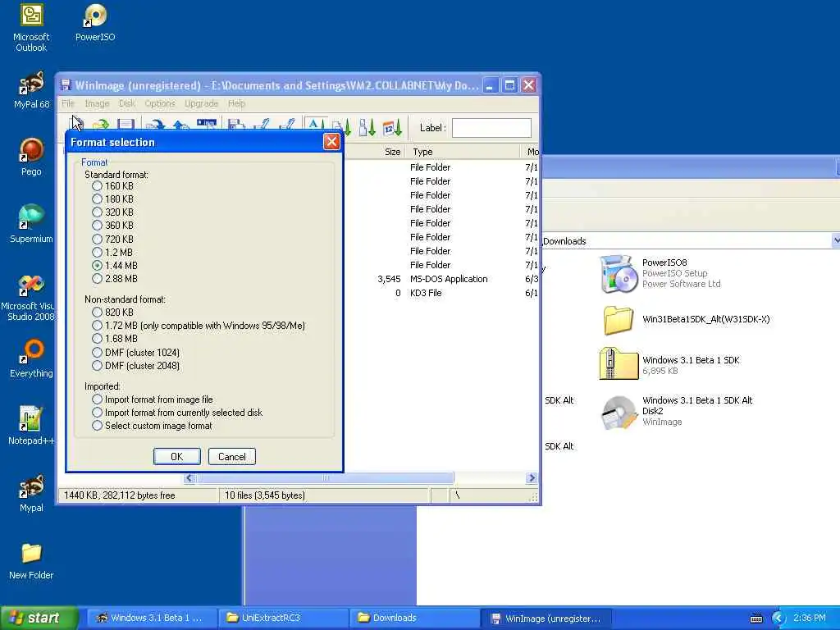This screenshot has height=630, width=840.
Task: Choose the 2.88 MB standard format
Action: 97,279
